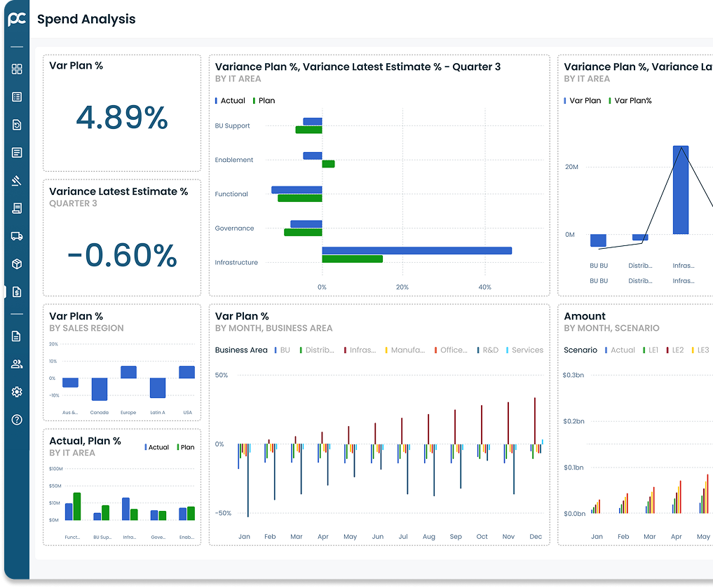Click the Infrastructure blue Actual bar
713x588 pixels.
coord(416,250)
